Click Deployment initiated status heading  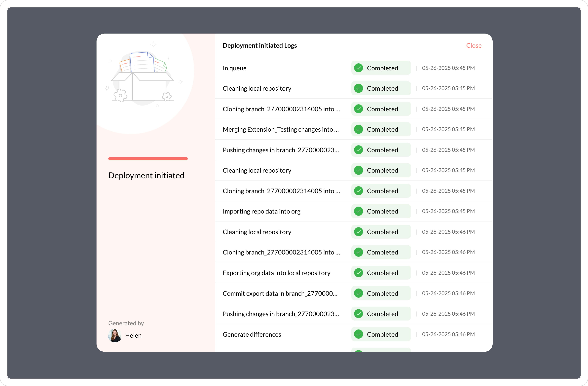tap(146, 175)
